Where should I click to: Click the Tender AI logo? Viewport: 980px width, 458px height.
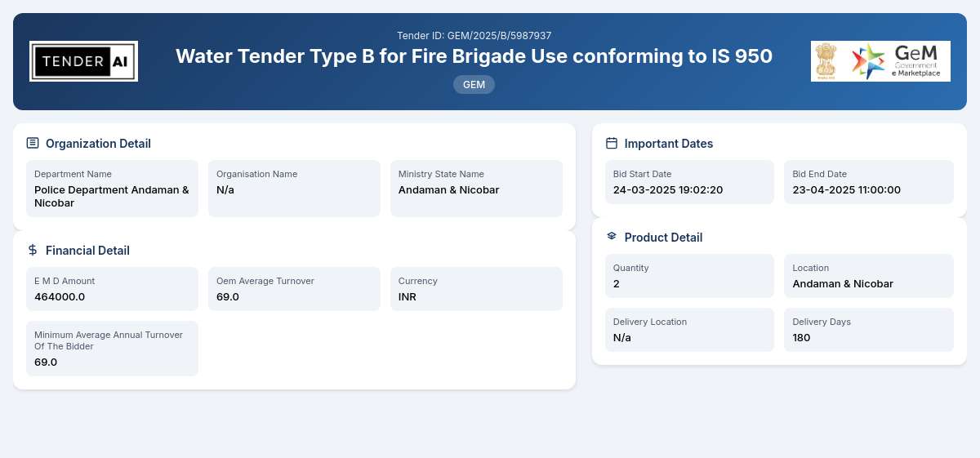click(83, 61)
